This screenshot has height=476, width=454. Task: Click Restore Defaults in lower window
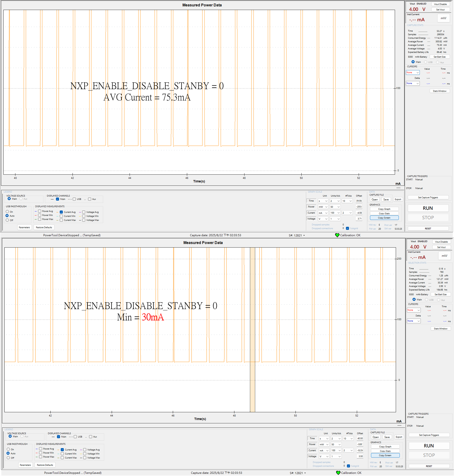pos(45,465)
